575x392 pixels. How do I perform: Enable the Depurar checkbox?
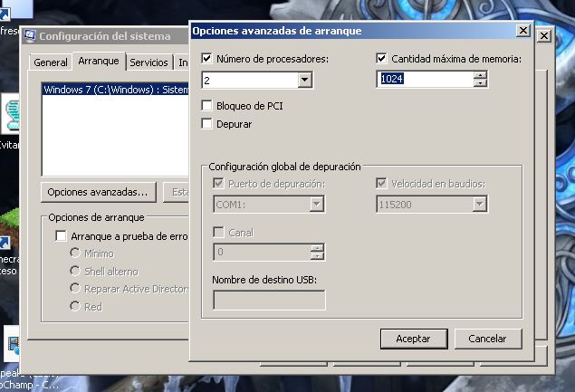[x=206, y=124]
